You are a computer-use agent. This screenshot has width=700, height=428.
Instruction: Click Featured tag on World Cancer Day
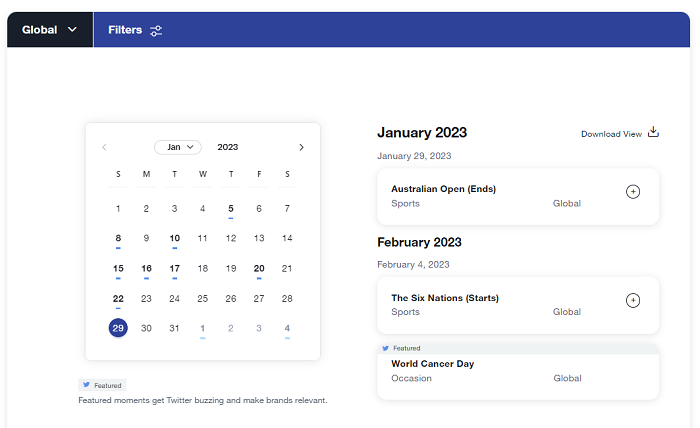401,348
